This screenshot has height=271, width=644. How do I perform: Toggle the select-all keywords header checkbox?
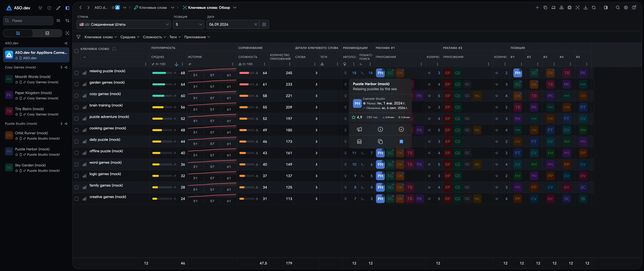(76, 51)
